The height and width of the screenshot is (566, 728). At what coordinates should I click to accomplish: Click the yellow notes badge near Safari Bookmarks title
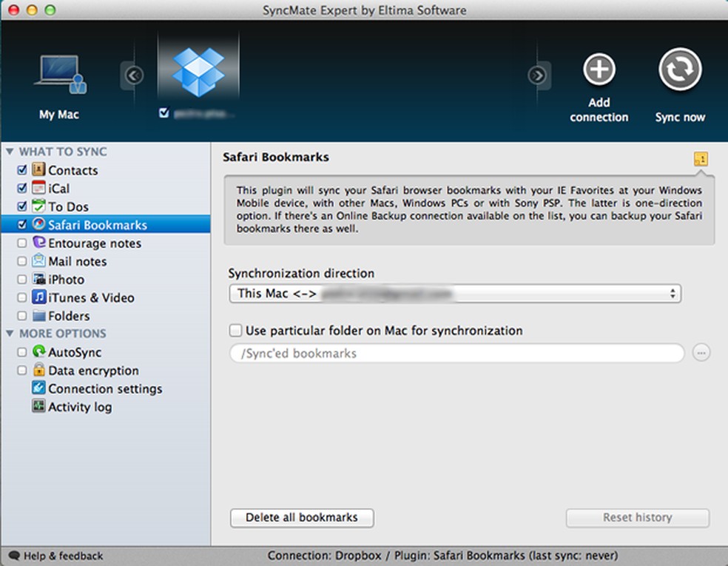click(700, 158)
